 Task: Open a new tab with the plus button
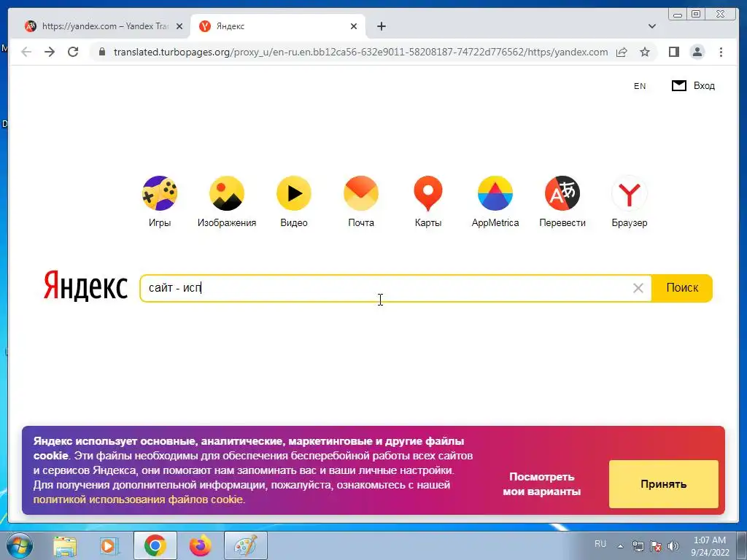[x=381, y=26]
